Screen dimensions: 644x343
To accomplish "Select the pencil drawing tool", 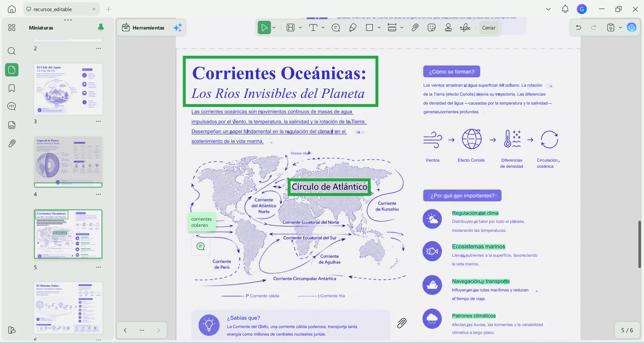I will pos(353,27).
